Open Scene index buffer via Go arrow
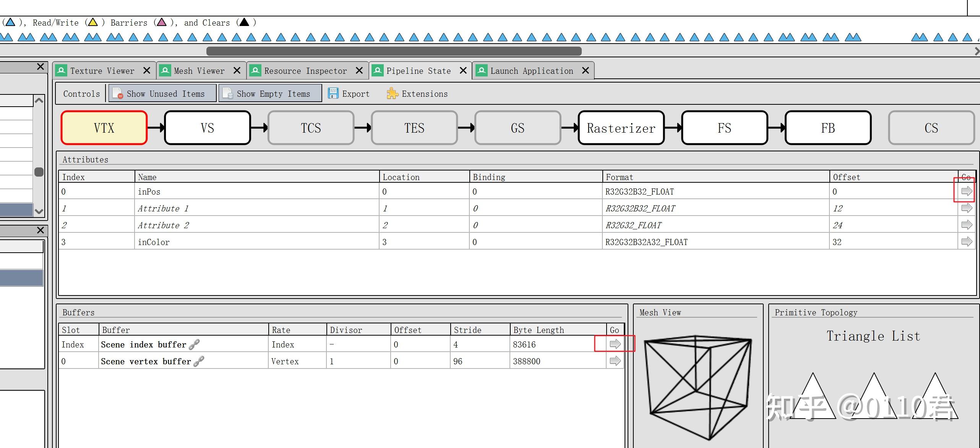 (615, 344)
